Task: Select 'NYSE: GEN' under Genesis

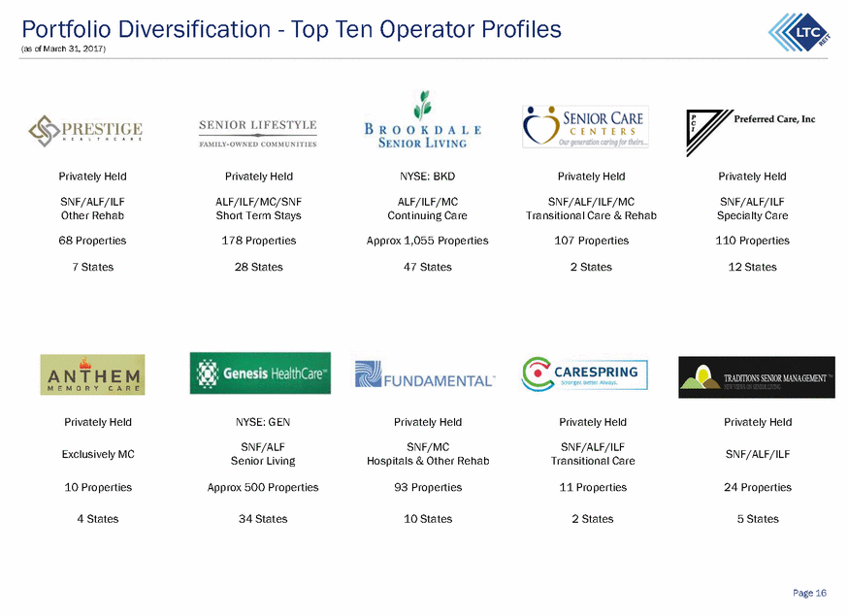Action: pos(263,422)
